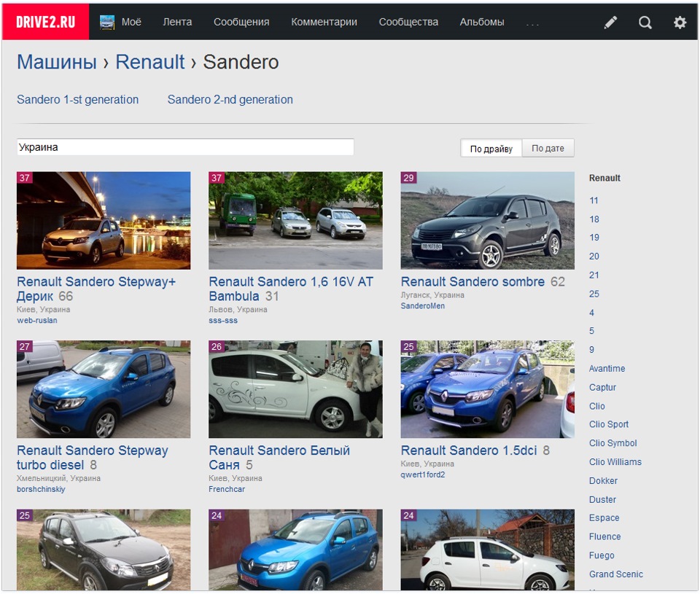
Task: Open the search magnifier icon
Action: (645, 23)
